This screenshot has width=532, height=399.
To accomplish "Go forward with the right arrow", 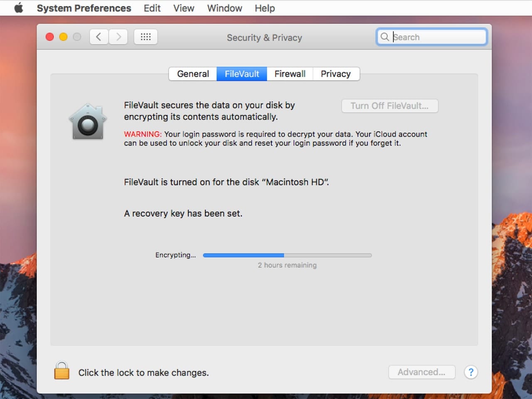I will click(118, 37).
